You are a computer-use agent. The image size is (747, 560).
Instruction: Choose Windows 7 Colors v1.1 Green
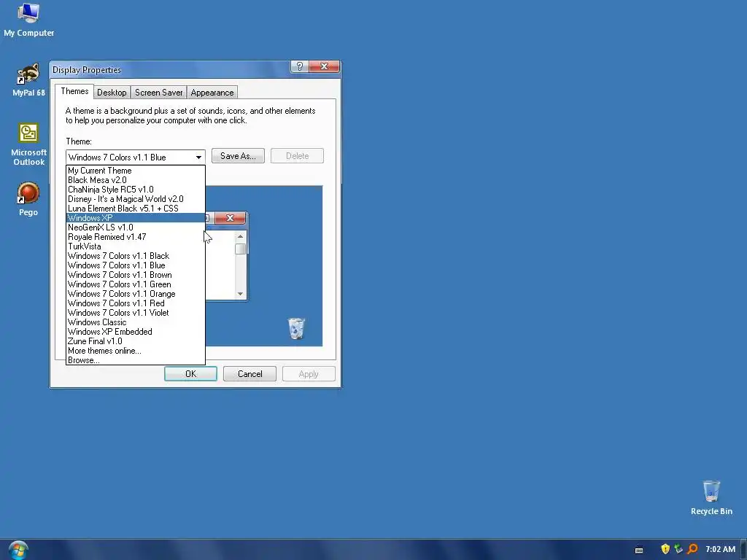tap(135, 285)
